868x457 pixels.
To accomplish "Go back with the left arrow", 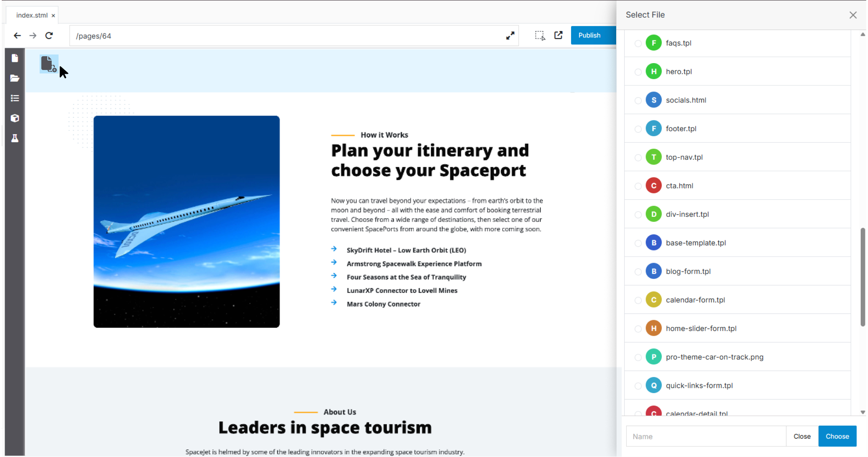I will 17,36.
